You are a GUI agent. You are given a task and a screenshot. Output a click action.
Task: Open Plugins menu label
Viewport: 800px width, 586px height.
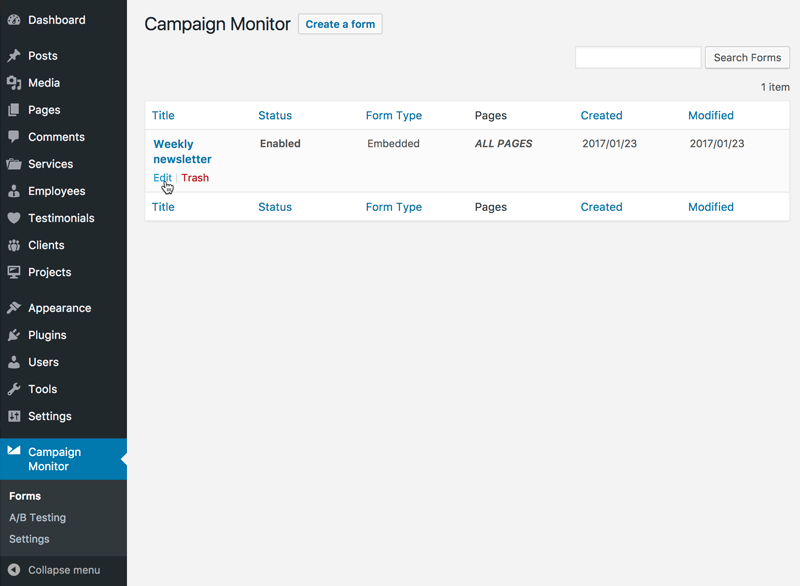click(x=47, y=335)
